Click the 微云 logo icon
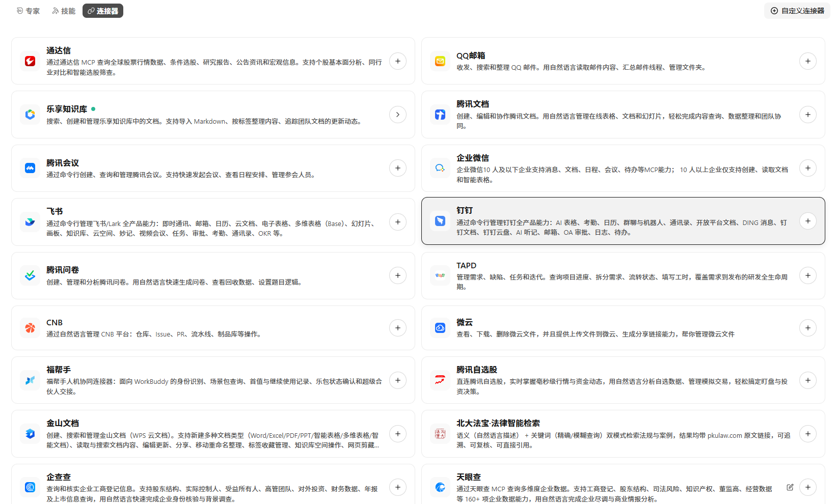The height and width of the screenshot is (504, 836). (440, 328)
